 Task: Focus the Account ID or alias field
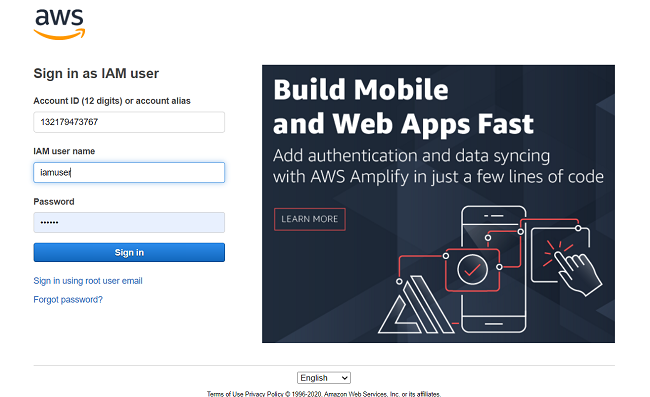(x=129, y=122)
